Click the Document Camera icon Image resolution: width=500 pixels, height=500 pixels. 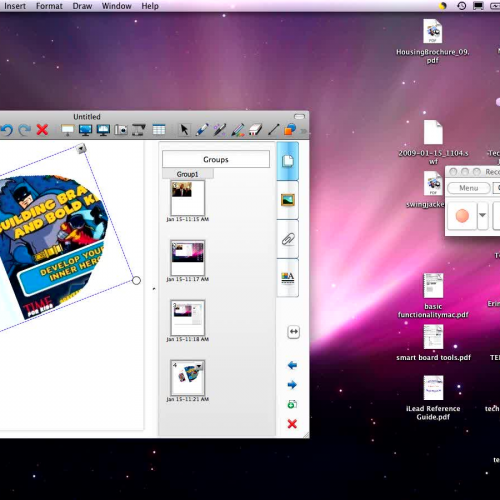(139, 130)
